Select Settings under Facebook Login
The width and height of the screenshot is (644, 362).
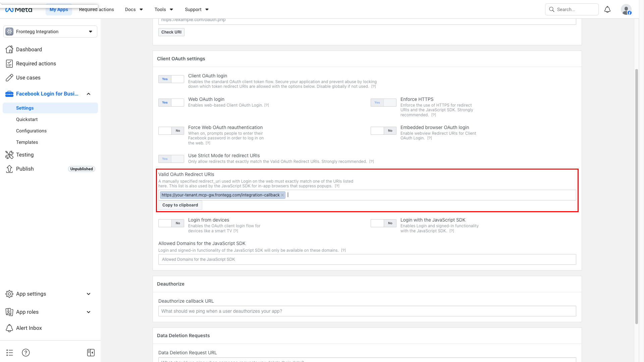[x=50, y=108]
